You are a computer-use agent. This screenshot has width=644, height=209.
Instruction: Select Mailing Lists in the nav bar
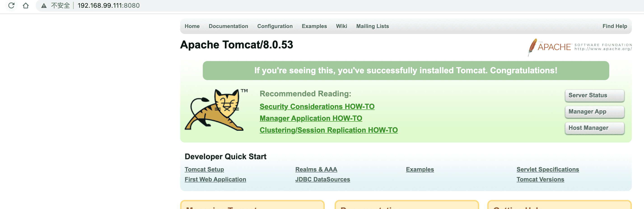(x=372, y=26)
